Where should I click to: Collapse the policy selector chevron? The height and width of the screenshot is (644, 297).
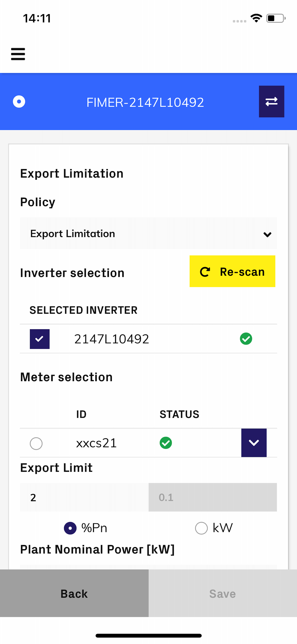click(267, 234)
